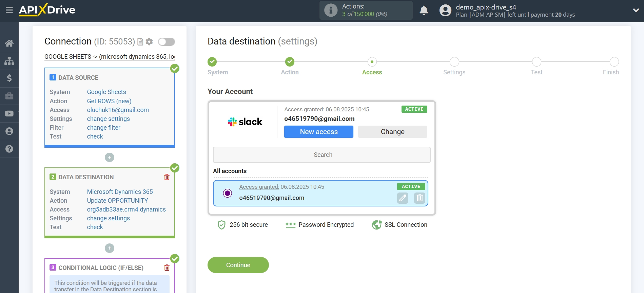Open the notifications bell
This screenshot has width=644, height=293.
coord(424,11)
